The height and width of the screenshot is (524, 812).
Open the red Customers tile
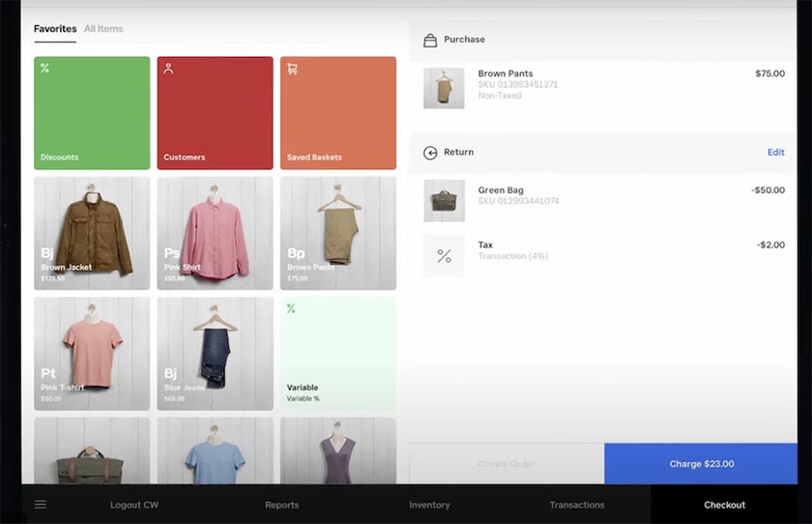[215, 113]
